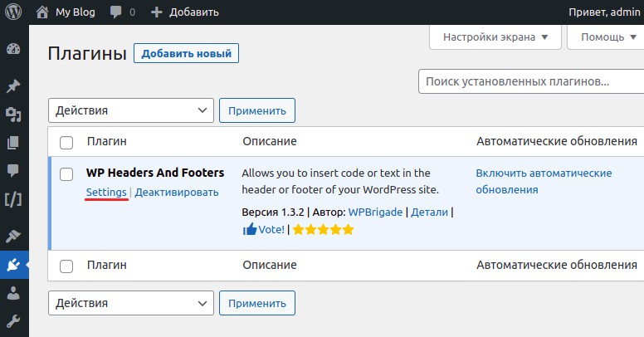Open the Детали plugin details link
644x337 pixels.
[x=430, y=212]
